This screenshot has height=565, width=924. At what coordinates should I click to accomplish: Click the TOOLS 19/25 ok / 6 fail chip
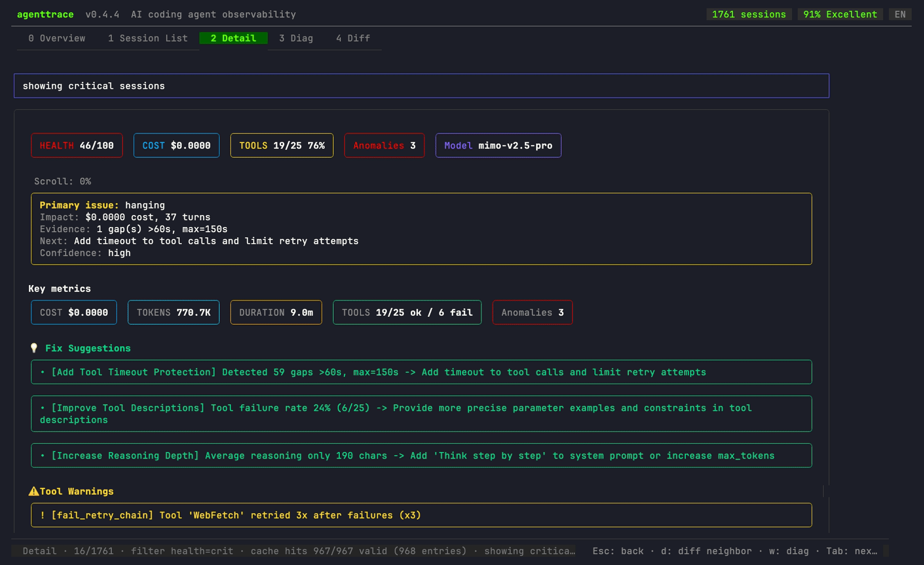point(407,312)
